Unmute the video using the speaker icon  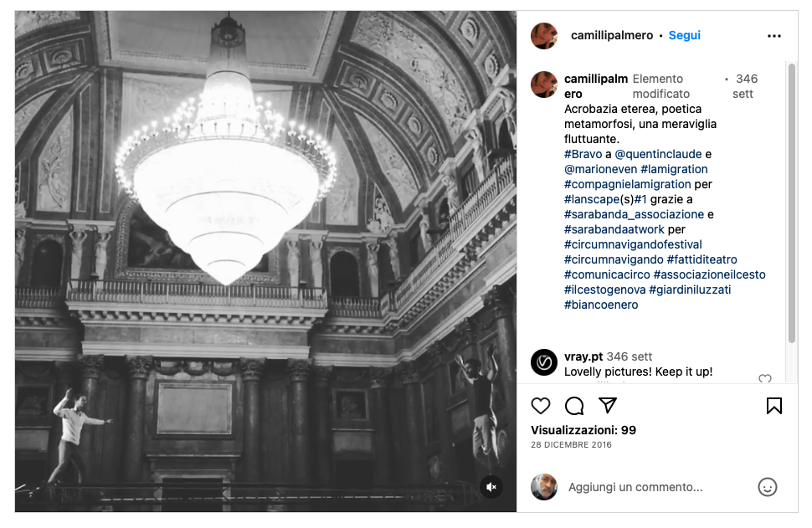[x=491, y=487]
